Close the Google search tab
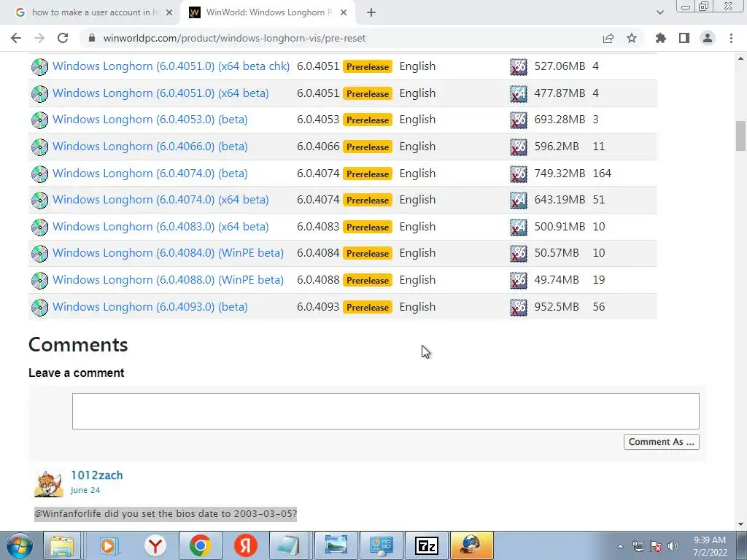This screenshot has height=560, width=747. pos(169,12)
